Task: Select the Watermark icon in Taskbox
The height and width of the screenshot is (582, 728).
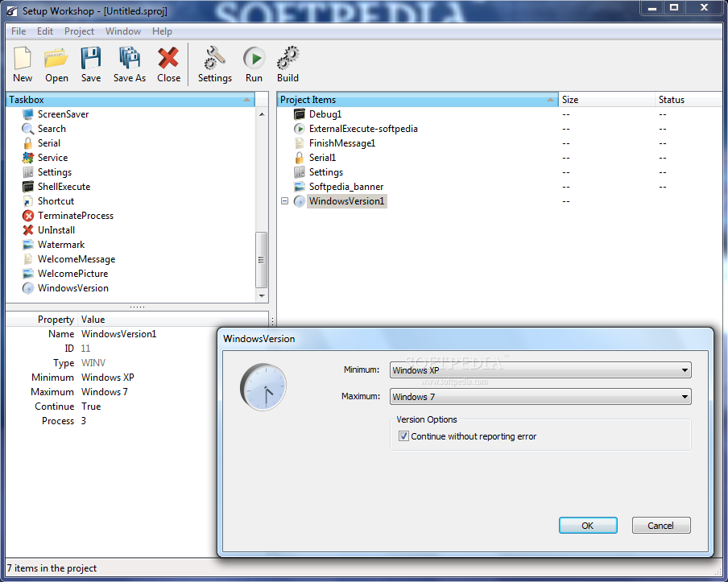Action: 28,245
